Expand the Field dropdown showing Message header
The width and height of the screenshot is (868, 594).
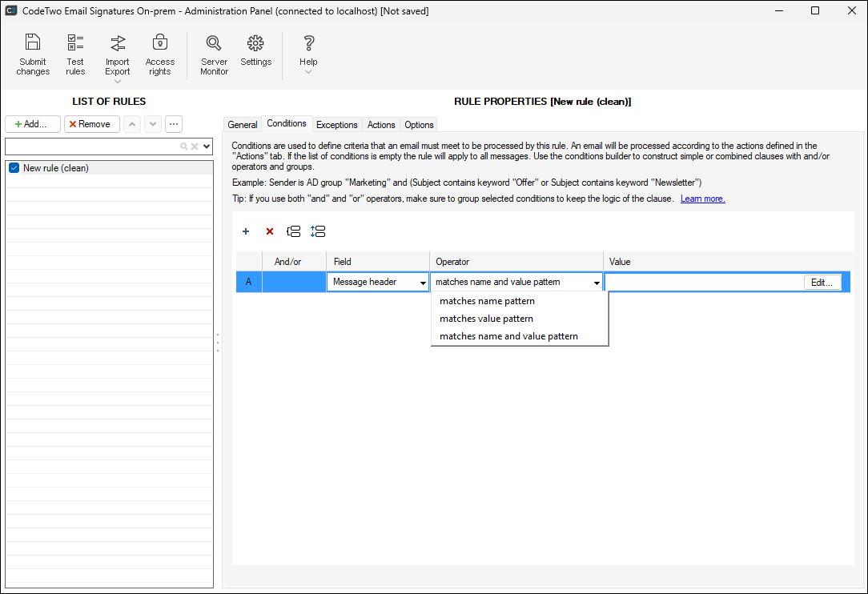coord(423,283)
